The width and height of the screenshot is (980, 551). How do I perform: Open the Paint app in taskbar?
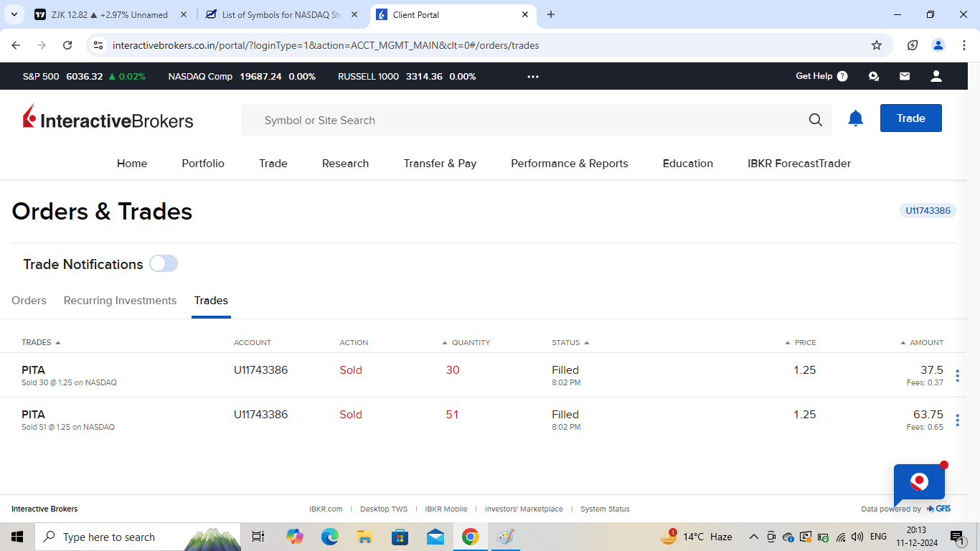click(505, 537)
